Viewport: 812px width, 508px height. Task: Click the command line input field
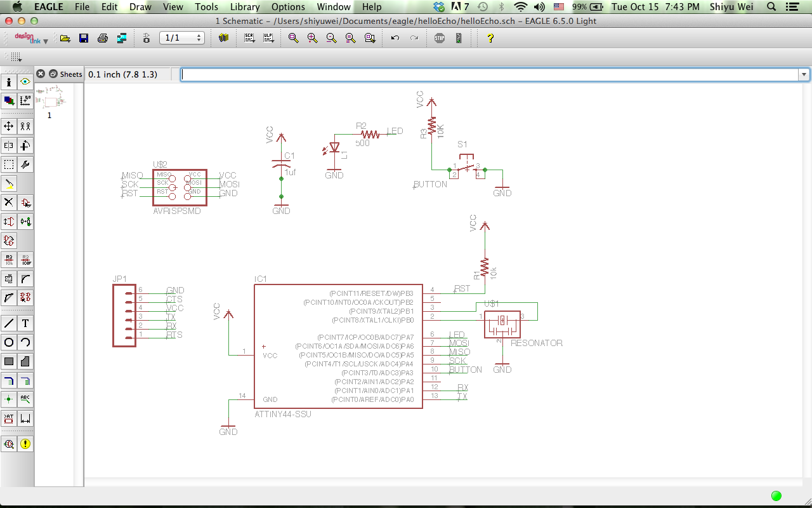click(x=490, y=74)
